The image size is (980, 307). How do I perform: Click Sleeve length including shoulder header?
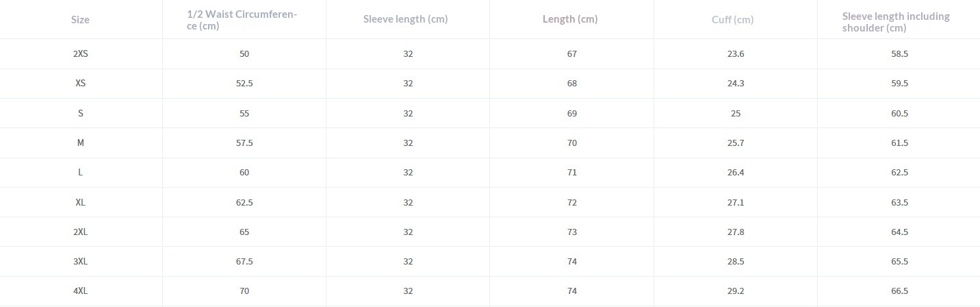[x=895, y=21]
